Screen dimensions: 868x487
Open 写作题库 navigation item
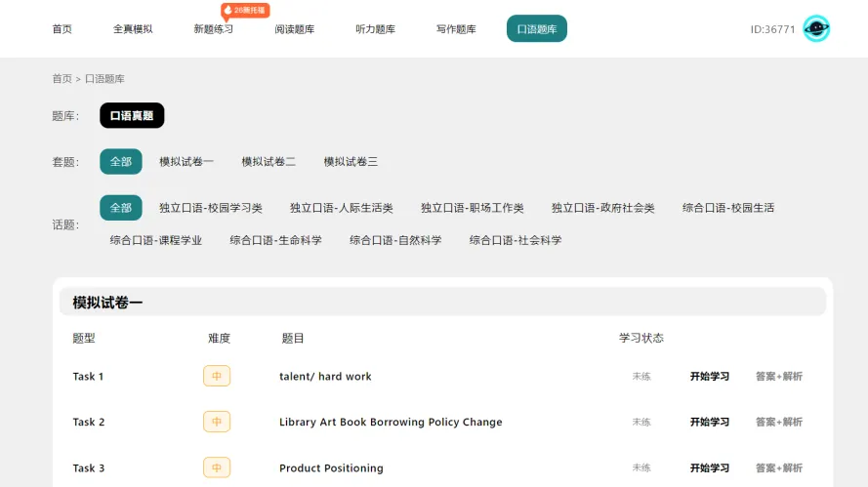456,28
